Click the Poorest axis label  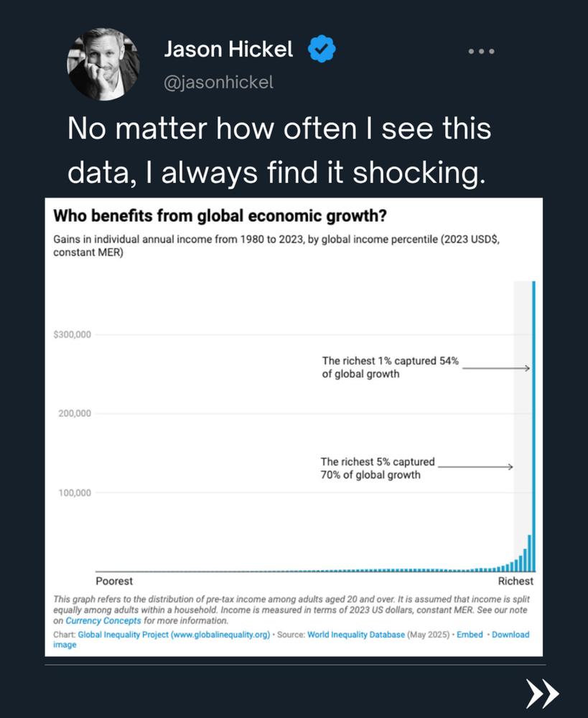tap(114, 581)
